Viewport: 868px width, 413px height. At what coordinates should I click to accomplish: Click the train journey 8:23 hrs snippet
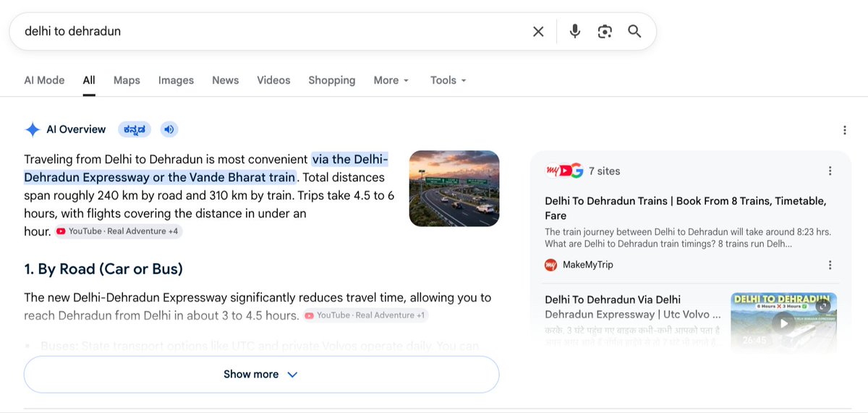point(687,238)
